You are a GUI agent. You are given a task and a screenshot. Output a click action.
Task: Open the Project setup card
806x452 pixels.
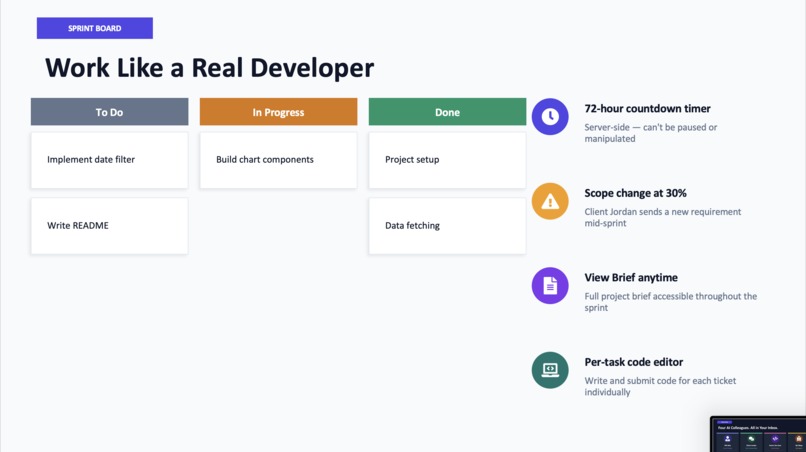(447, 160)
